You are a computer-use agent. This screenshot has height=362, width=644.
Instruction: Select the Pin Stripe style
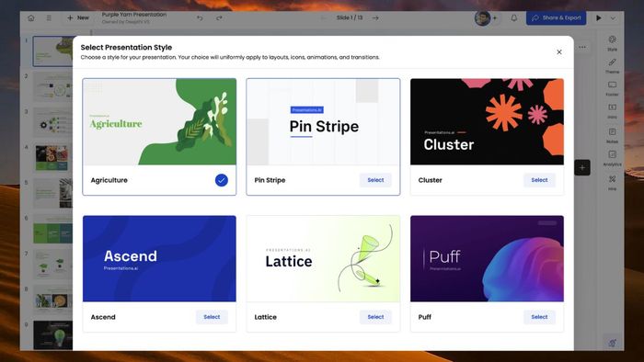375,180
